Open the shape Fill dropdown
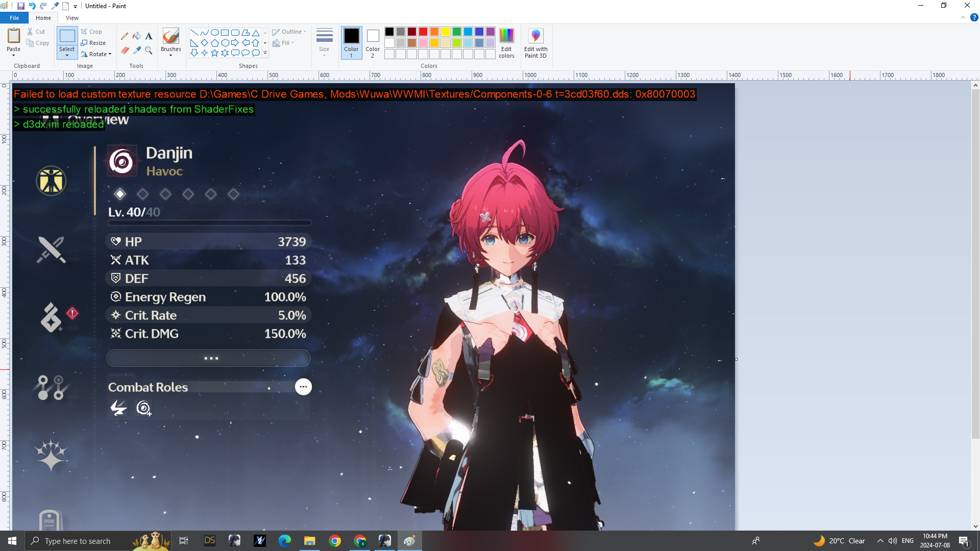This screenshot has width=980, height=551. pos(283,43)
